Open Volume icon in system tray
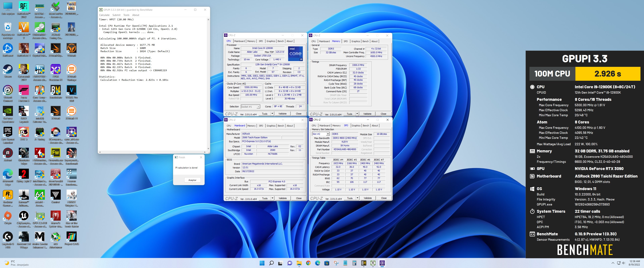 pos(623,263)
